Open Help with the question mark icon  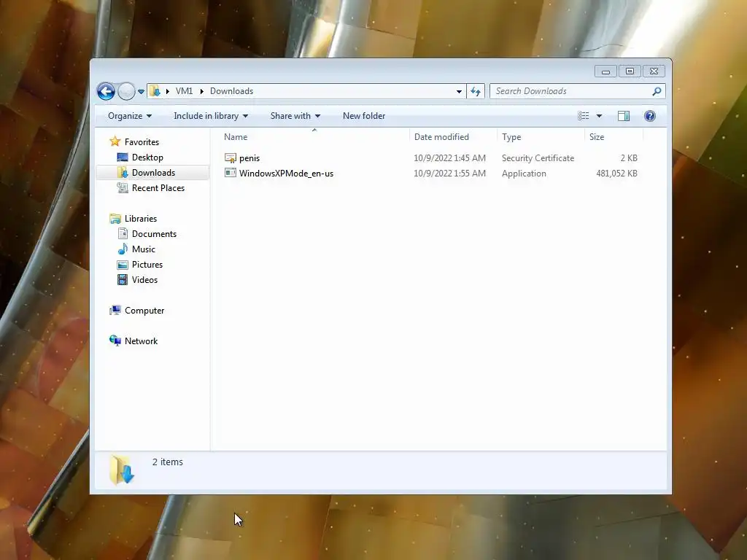pyautogui.click(x=650, y=116)
